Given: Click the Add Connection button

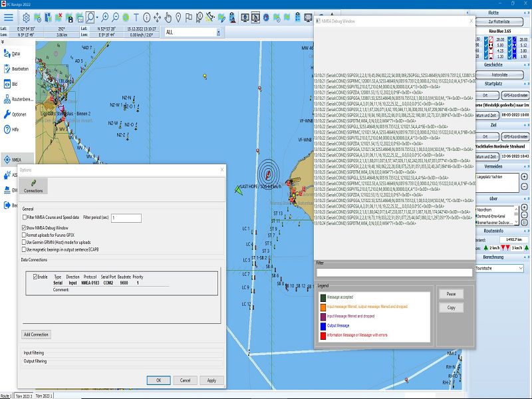Looking at the screenshot, I should point(36,334).
